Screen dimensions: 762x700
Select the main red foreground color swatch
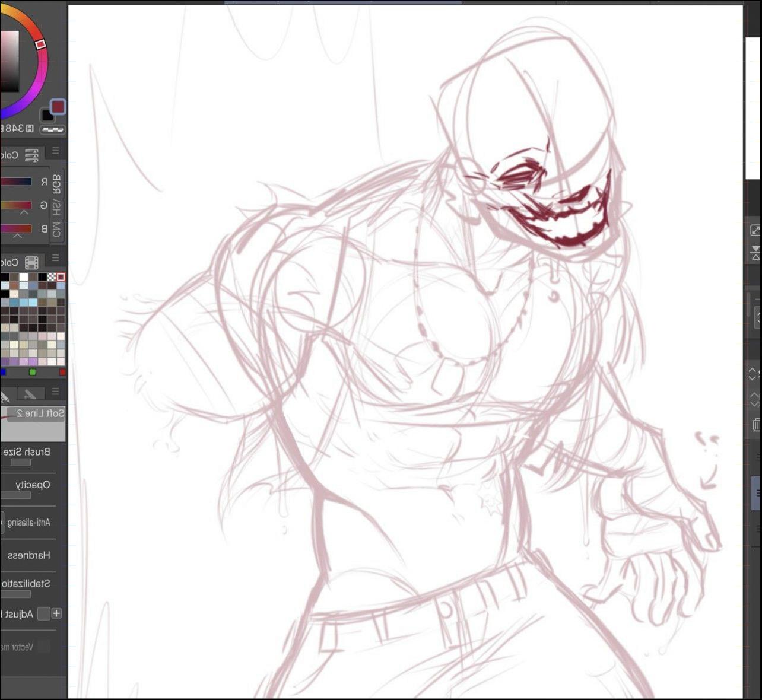(58, 107)
